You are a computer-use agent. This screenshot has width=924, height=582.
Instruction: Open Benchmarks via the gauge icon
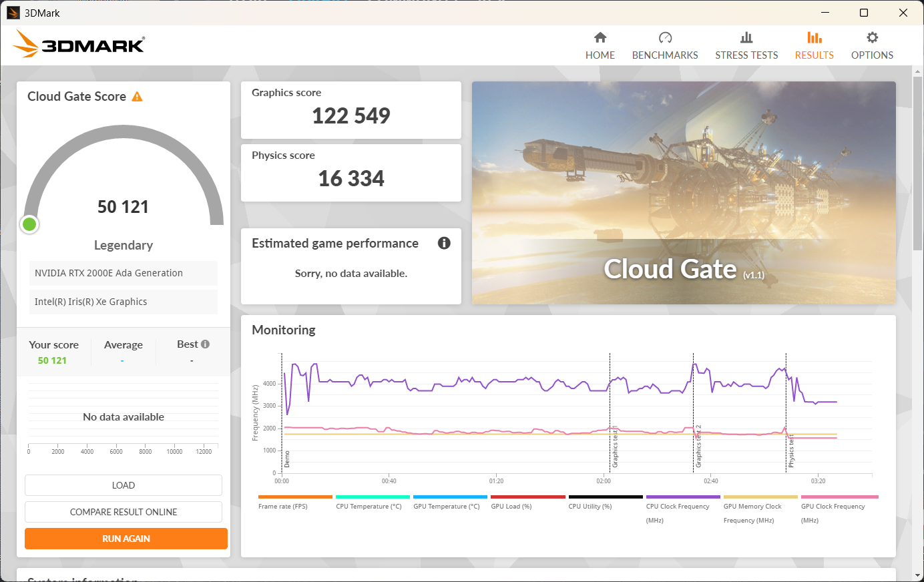[665, 37]
